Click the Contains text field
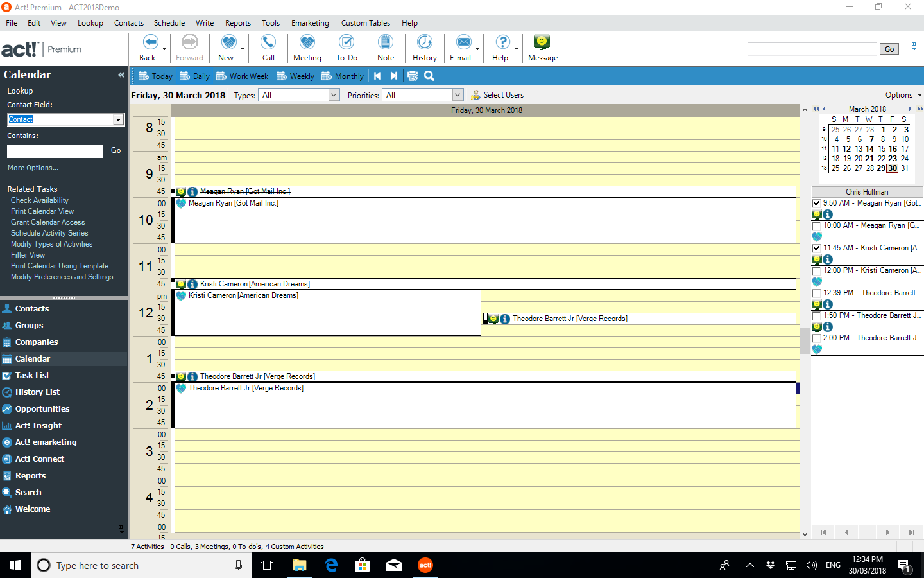Screen dimensions: 924x578 [55, 151]
